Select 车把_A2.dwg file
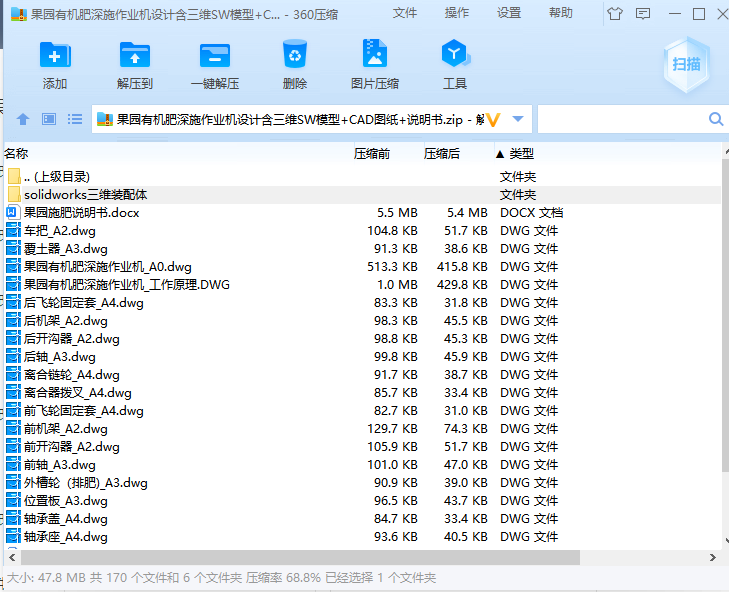 click(363, 231)
